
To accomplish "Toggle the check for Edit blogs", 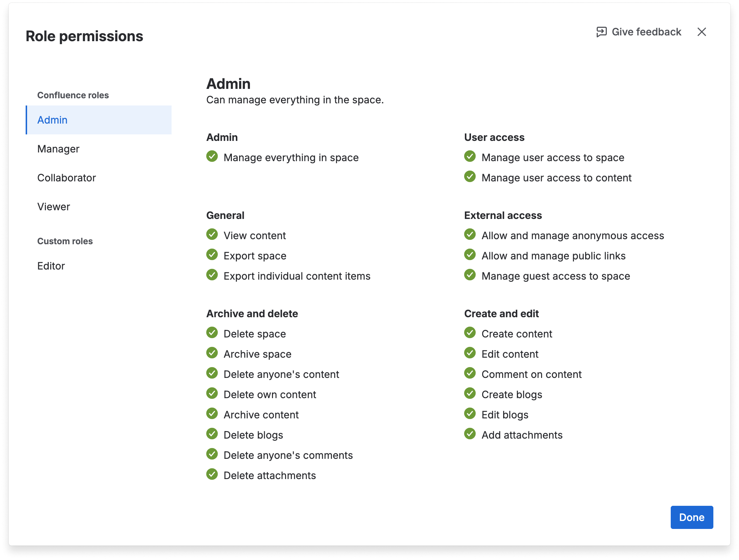I will (470, 413).
